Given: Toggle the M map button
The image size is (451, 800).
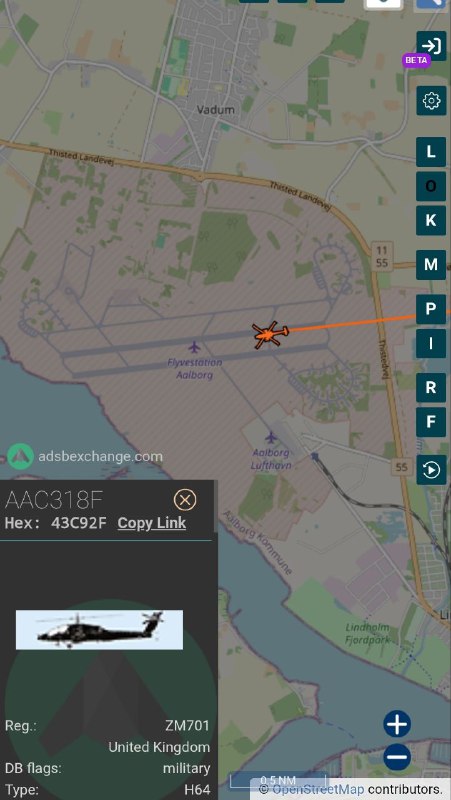Looking at the screenshot, I should tap(431, 265).
